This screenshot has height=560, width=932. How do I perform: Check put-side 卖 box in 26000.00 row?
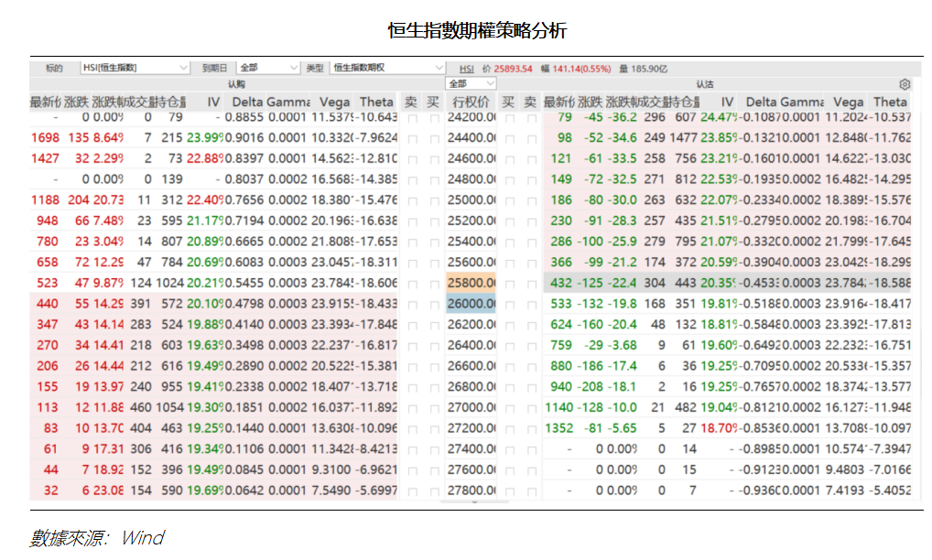(x=531, y=306)
